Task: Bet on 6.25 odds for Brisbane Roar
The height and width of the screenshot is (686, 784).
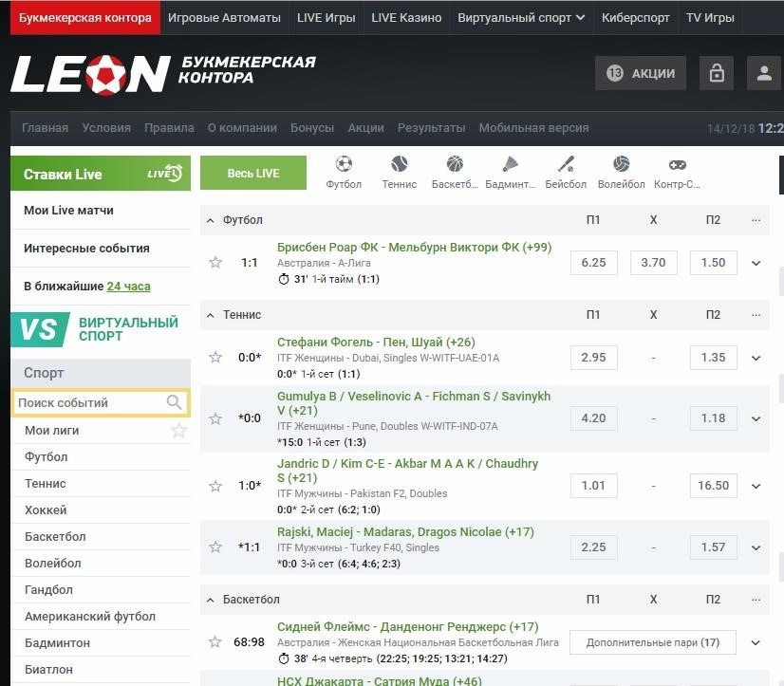Action: tap(593, 263)
